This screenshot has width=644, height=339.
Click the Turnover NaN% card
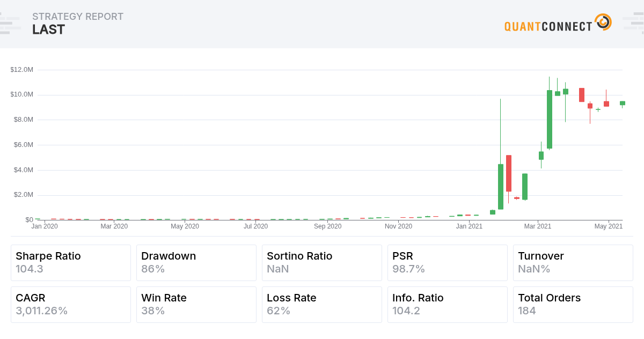point(573,263)
